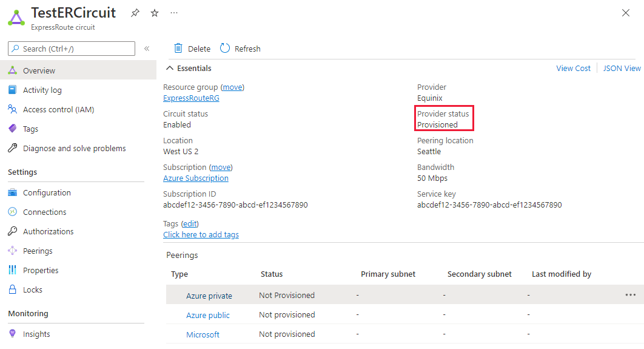Go to the Peerings settings page
Viewport: 644px width, 349px height.
click(38, 251)
